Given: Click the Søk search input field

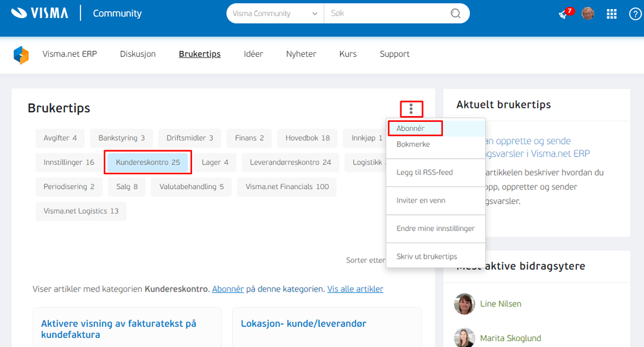Looking at the screenshot, I should coord(386,14).
